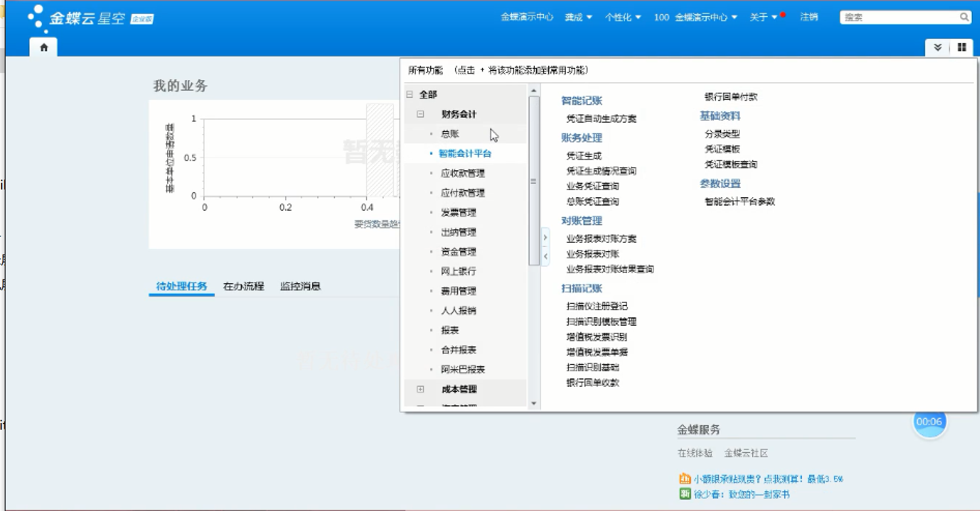Click the double-chevron collapse icon
This screenshot has height=511, width=980.
pos(938,48)
